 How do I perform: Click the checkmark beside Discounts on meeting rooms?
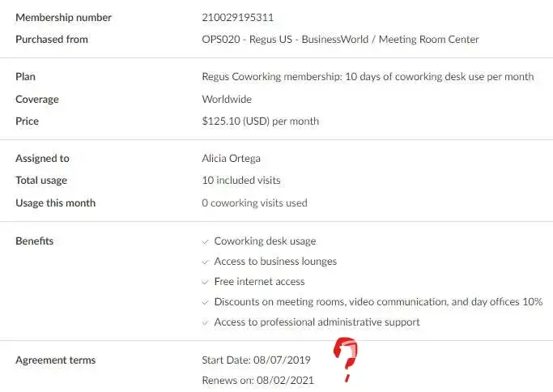click(205, 302)
